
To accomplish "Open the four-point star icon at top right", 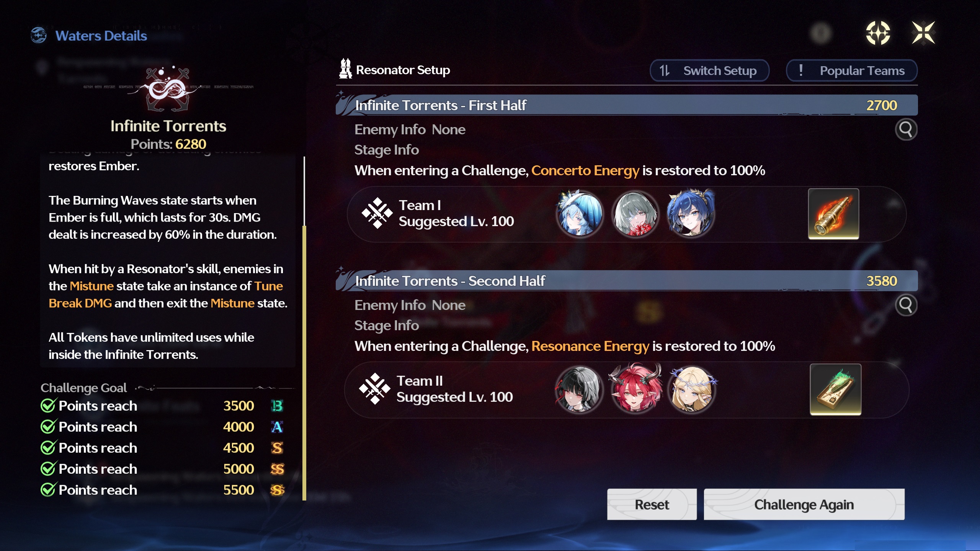I will (878, 33).
